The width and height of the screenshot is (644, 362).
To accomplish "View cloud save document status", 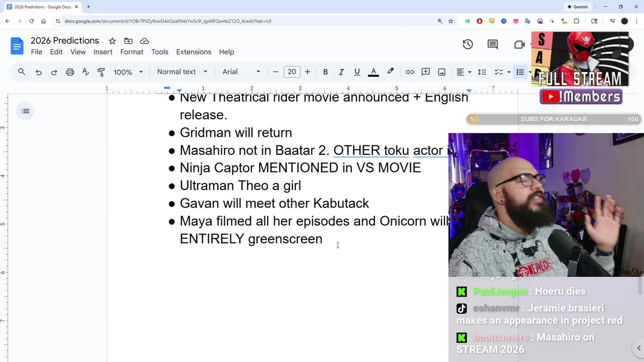I will pyautogui.click(x=144, y=41).
